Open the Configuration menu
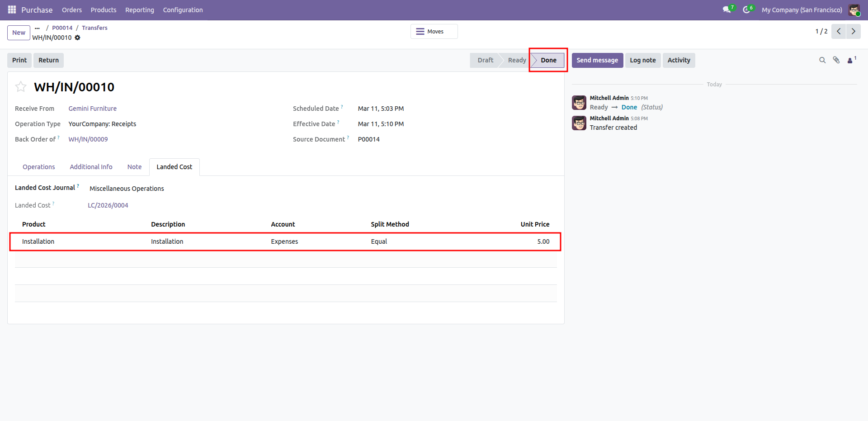This screenshot has height=421, width=868. pyautogui.click(x=183, y=10)
